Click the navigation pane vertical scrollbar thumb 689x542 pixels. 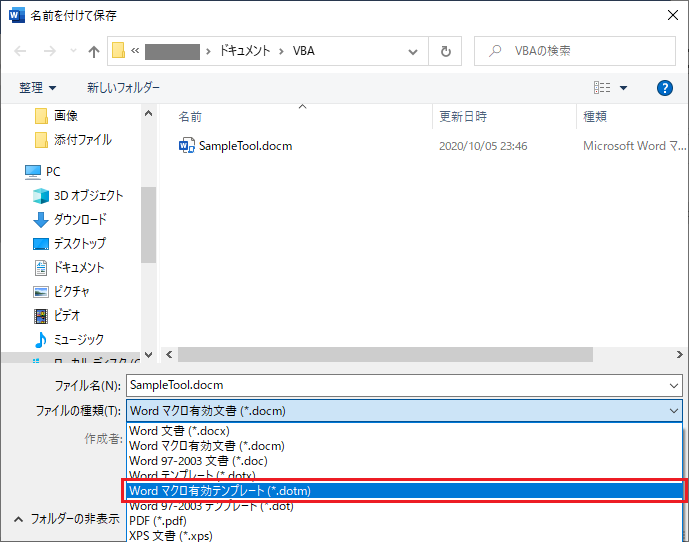[x=149, y=225]
